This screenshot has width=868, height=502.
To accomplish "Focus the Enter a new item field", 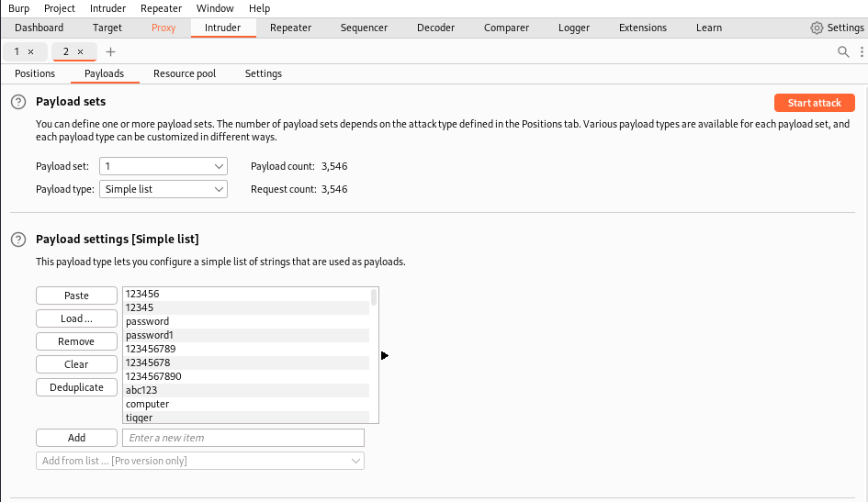I will pos(243,438).
